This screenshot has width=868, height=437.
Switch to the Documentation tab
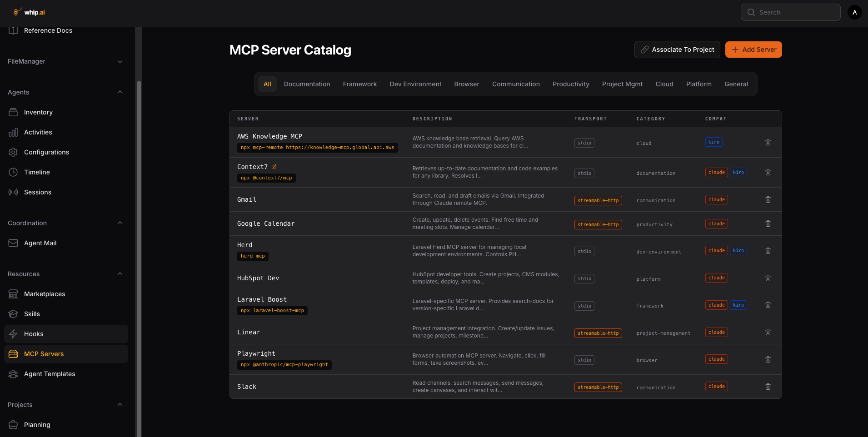coord(307,84)
